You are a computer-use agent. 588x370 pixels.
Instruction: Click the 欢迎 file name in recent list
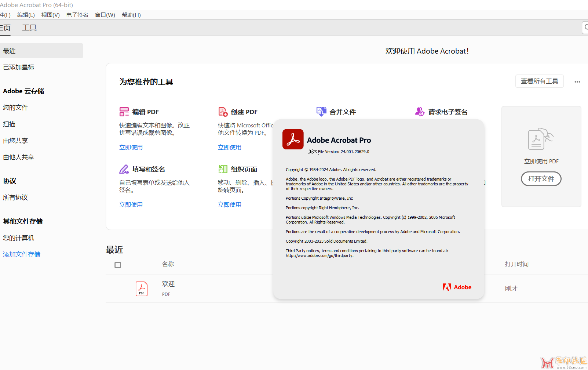click(x=168, y=284)
